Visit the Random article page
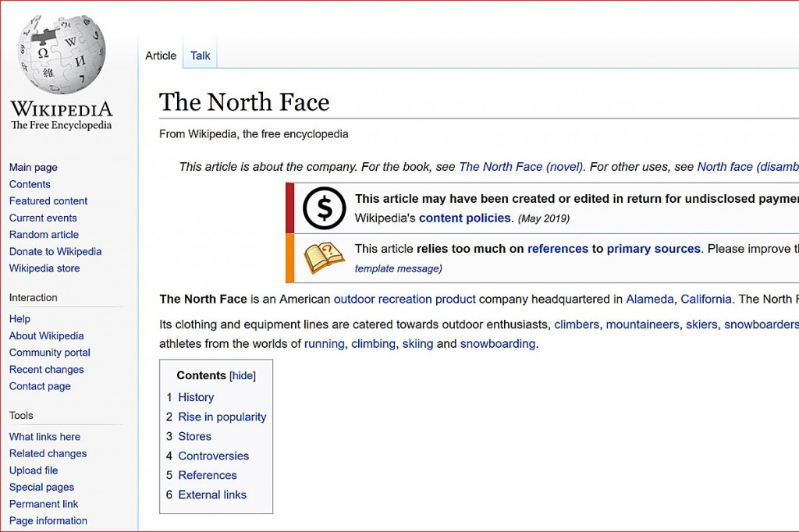Image resolution: width=799 pixels, height=532 pixels. [43, 234]
